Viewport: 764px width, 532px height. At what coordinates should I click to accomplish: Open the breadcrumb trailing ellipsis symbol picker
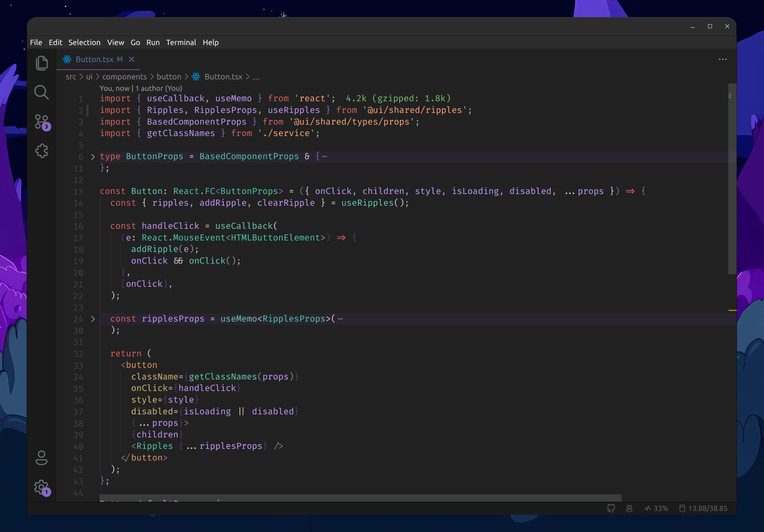(256, 77)
